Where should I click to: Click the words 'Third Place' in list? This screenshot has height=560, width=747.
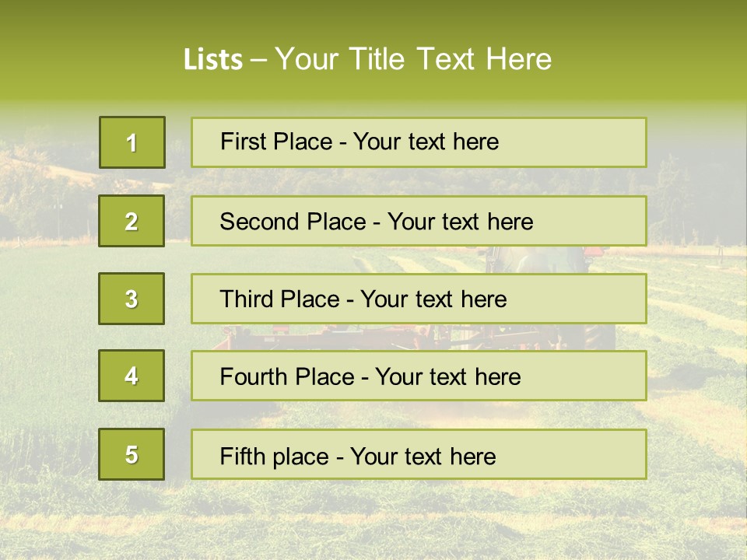pyautogui.click(x=279, y=299)
